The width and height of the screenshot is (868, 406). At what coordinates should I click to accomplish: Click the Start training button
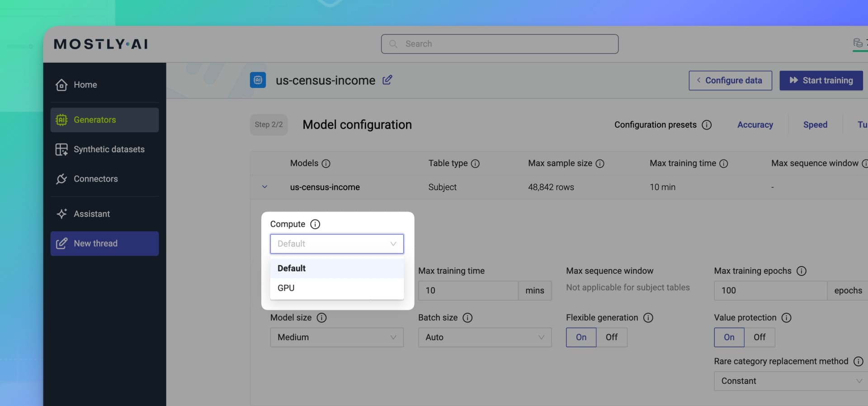[x=821, y=80]
